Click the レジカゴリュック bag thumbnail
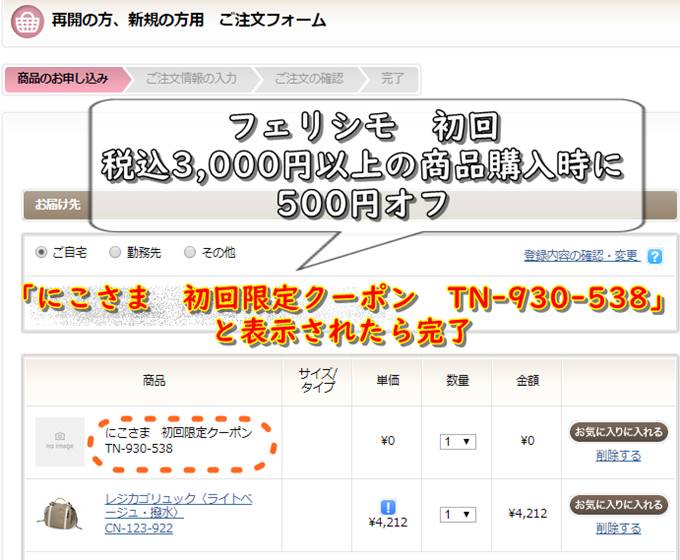The height and width of the screenshot is (560, 680). click(60, 514)
